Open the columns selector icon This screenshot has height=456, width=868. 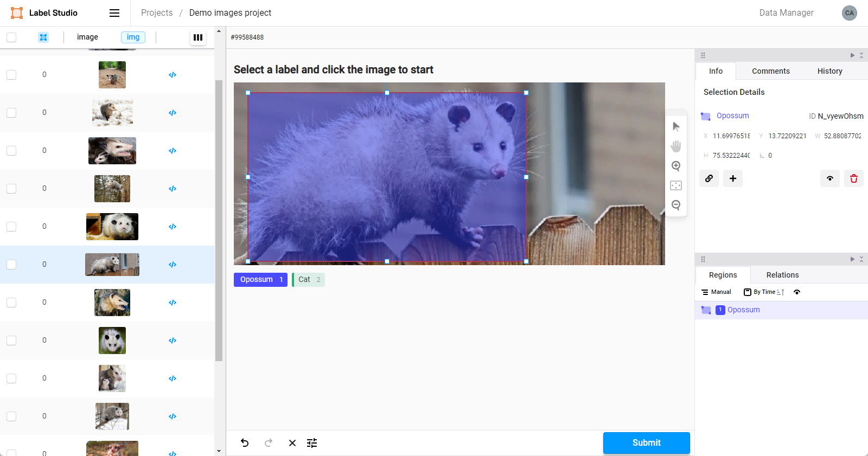point(198,37)
